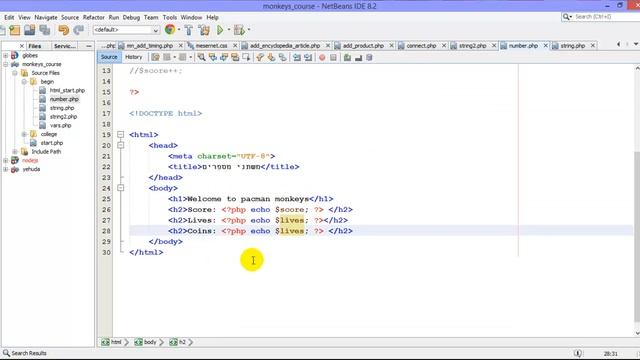The image size is (640, 360).
Task: Expand the globes project node
Action: [6, 56]
